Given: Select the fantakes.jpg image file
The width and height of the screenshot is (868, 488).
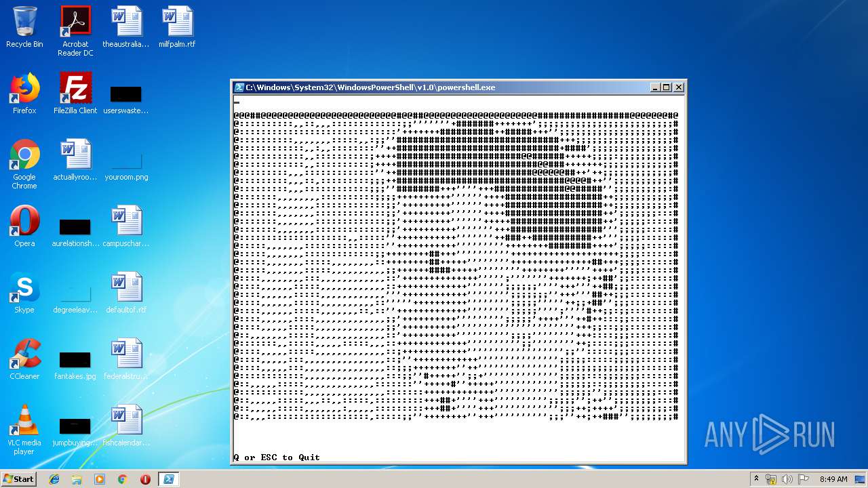Looking at the screenshot, I should tap(75, 365).
